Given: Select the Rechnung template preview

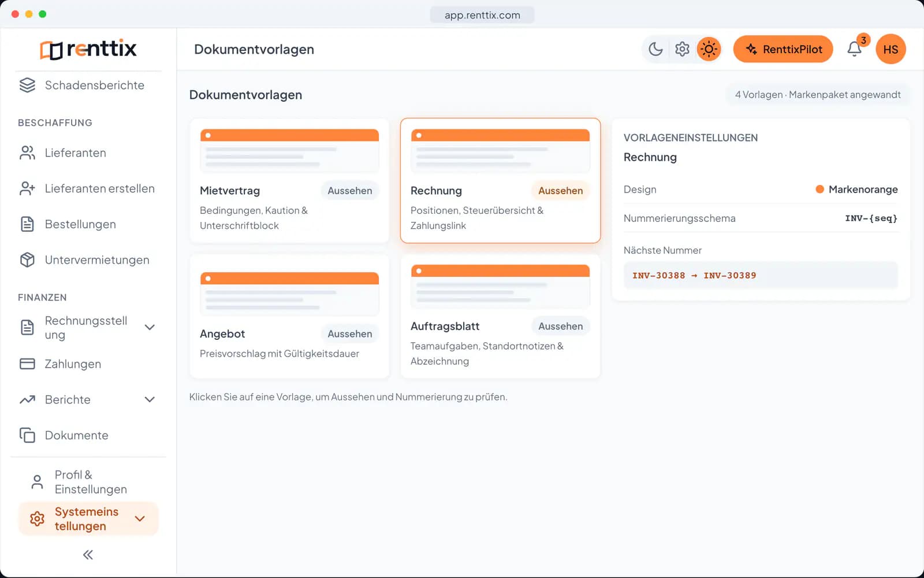Looking at the screenshot, I should tap(500, 150).
